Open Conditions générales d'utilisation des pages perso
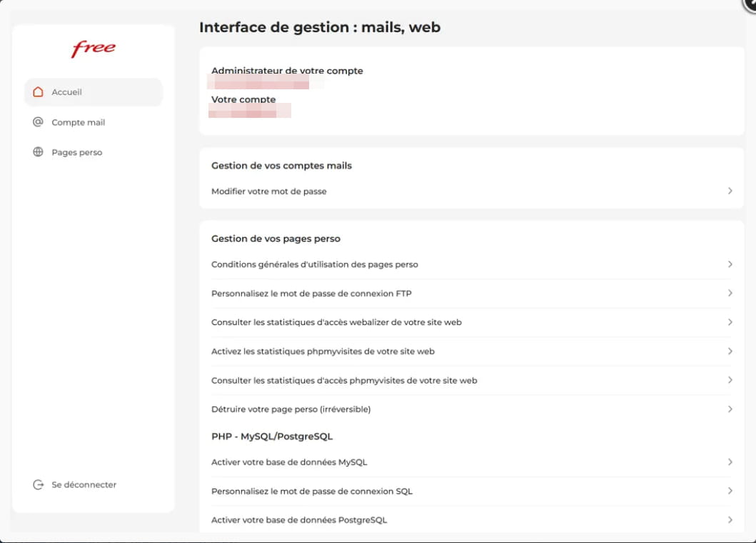 pos(315,264)
